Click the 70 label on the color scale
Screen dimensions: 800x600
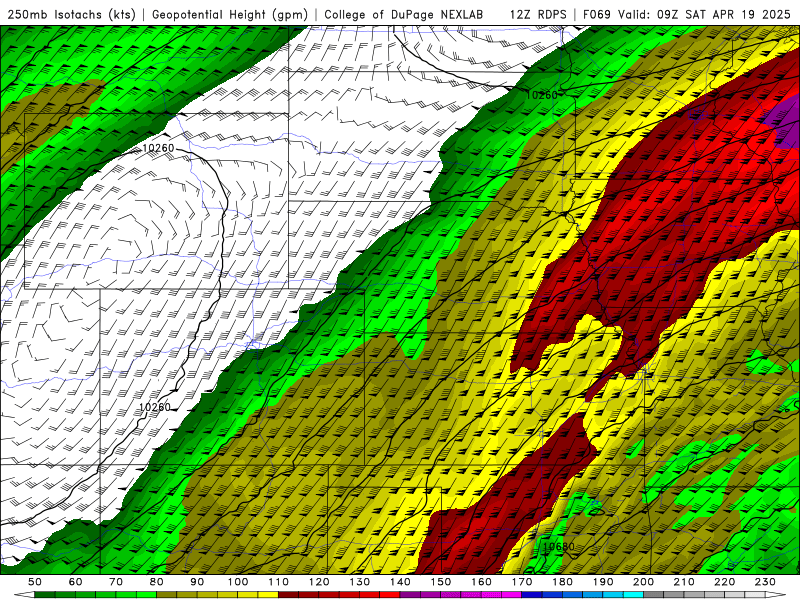pos(116,582)
